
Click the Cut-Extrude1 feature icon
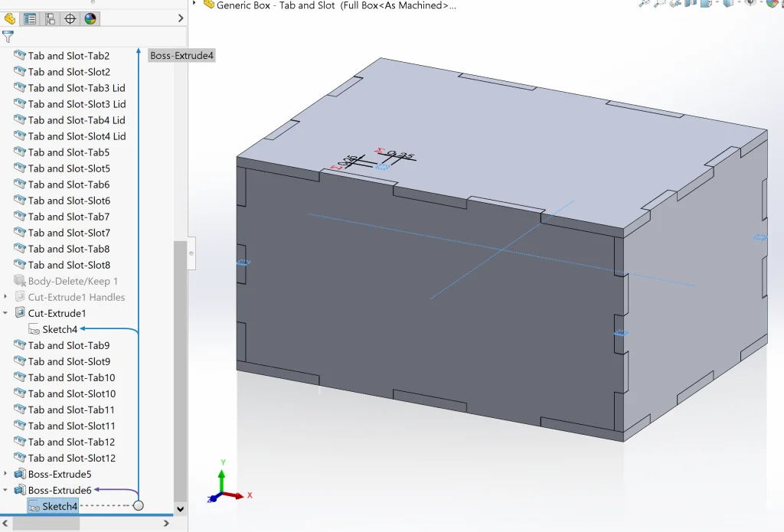19,312
